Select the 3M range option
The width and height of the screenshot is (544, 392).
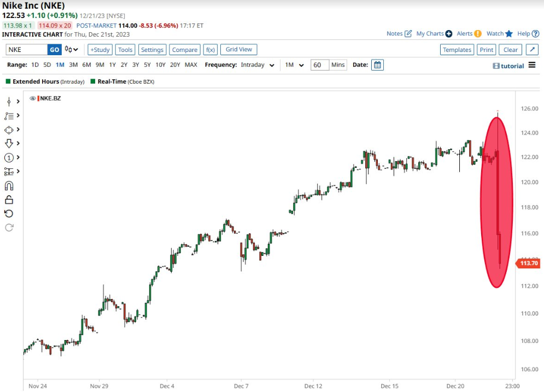73,65
